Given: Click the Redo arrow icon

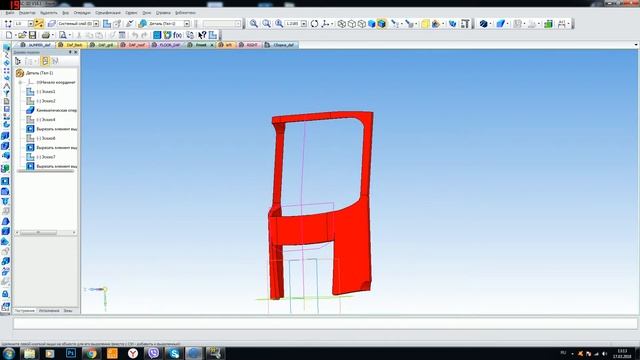Looking at the screenshot, I should [x=144, y=36].
